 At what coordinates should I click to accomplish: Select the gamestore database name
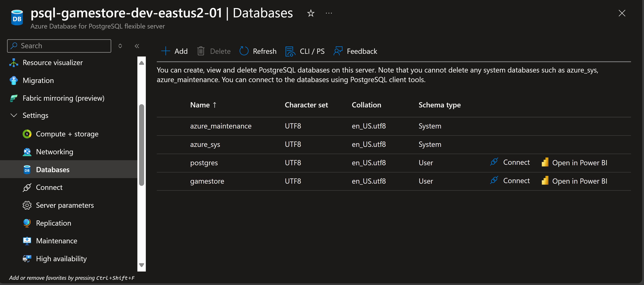coord(207,181)
